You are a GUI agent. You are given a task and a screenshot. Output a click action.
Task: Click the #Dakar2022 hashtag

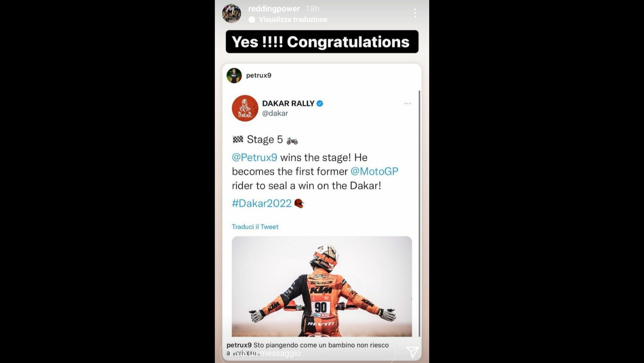[x=262, y=203]
